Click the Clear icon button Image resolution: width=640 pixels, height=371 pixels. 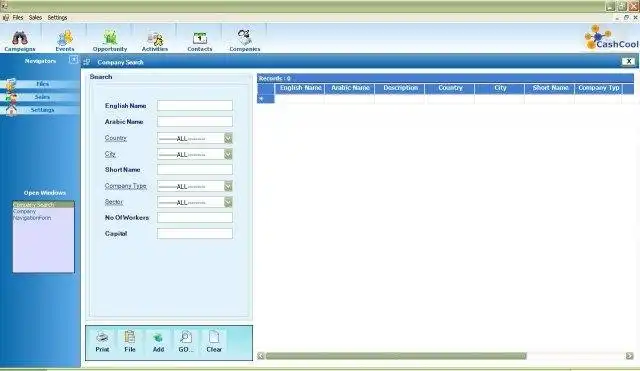[214, 341]
